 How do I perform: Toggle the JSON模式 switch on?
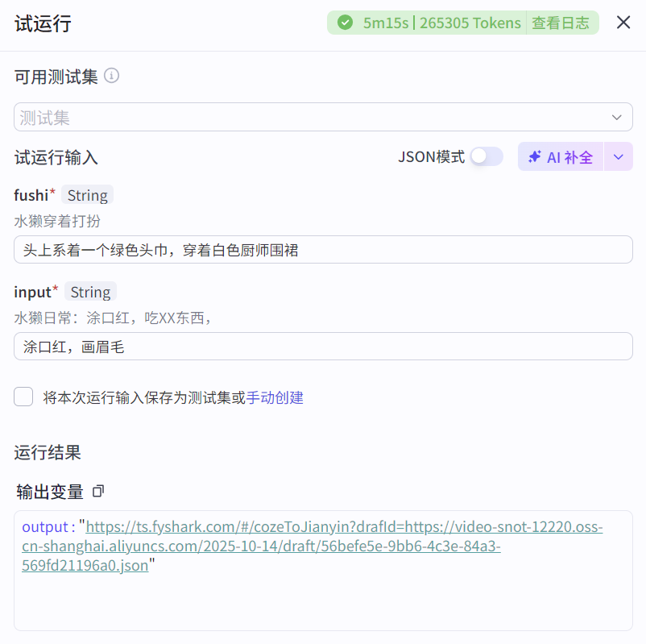tap(487, 156)
